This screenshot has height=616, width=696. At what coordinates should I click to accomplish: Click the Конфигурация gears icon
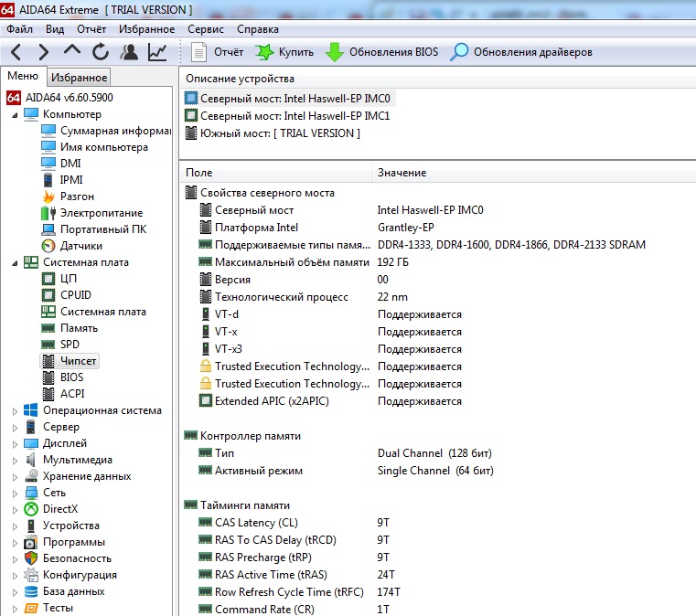(30, 575)
